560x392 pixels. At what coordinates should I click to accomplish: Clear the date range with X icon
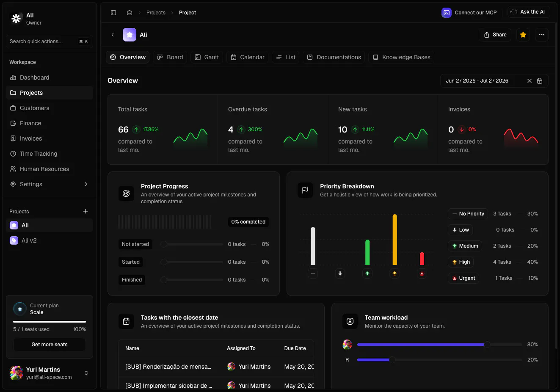click(530, 81)
